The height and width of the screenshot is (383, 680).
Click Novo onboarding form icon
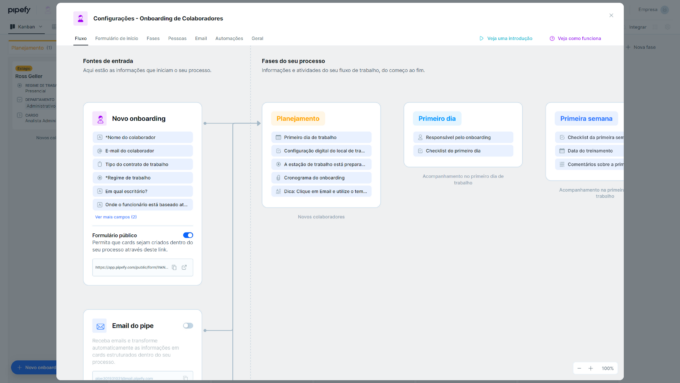point(100,118)
